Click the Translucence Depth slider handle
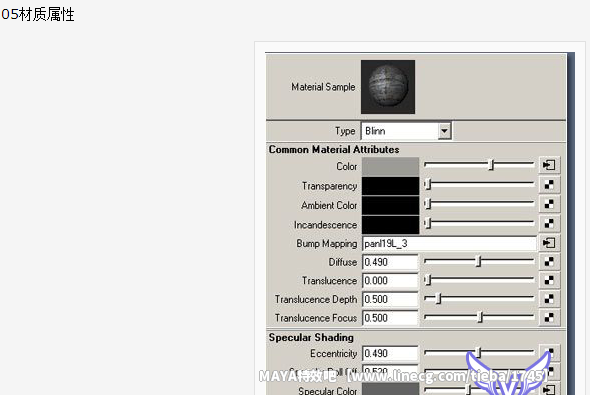 coord(438,298)
